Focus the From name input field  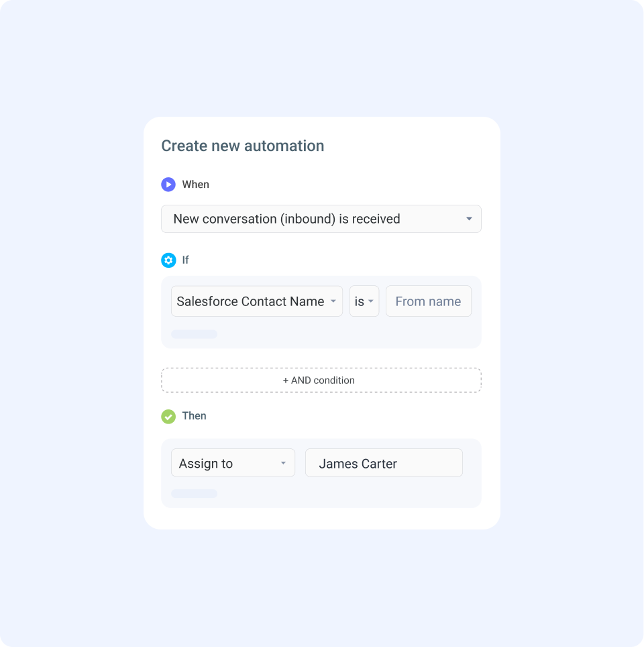(x=428, y=301)
